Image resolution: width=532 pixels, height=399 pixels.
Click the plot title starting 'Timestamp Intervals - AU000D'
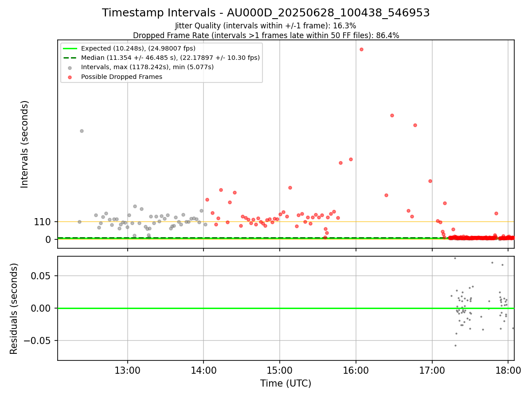266,13
